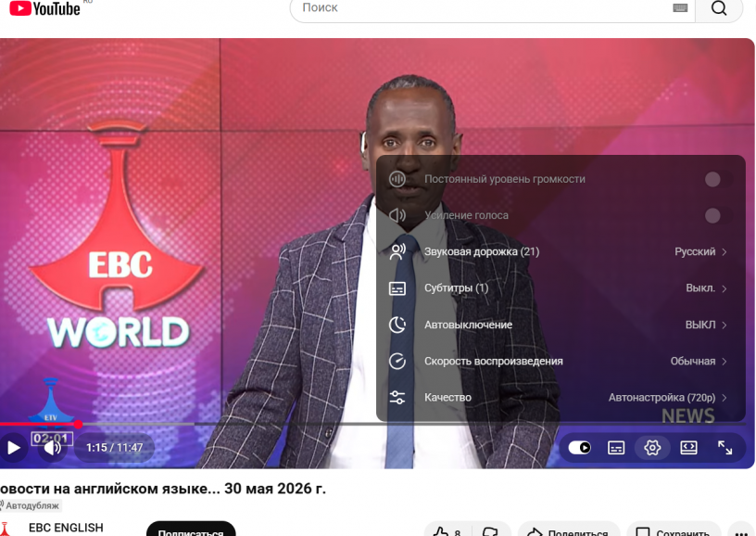Open Автовыключение menu item
This screenshot has width=756, height=536.
561,325
